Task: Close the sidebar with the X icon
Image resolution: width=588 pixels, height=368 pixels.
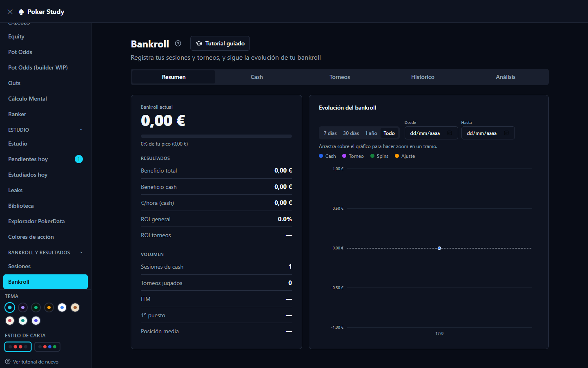Action: coord(10,12)
